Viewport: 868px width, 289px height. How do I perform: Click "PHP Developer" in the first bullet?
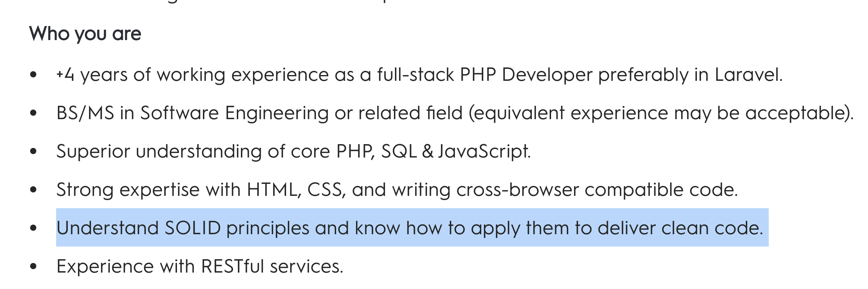coord(526,74)
